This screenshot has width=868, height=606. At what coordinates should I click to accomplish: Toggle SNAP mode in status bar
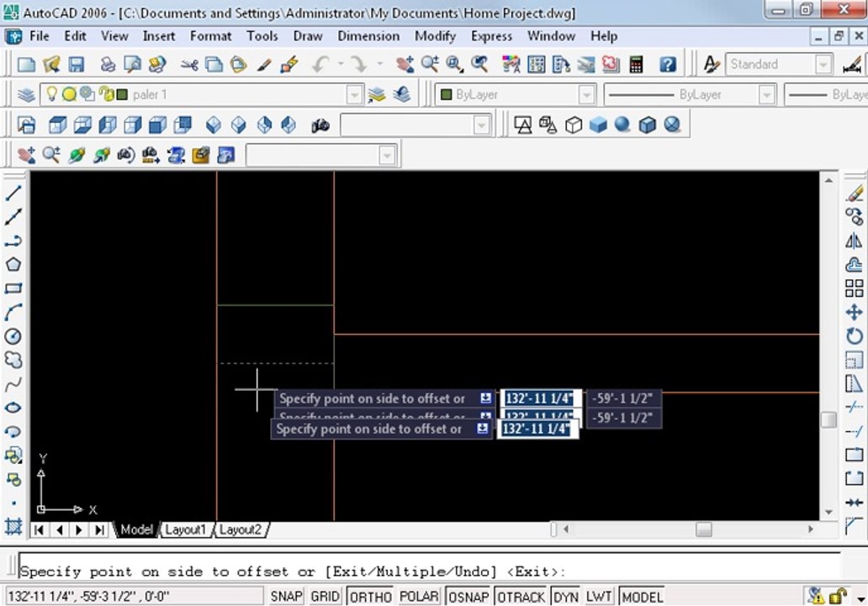click(286, 597)
